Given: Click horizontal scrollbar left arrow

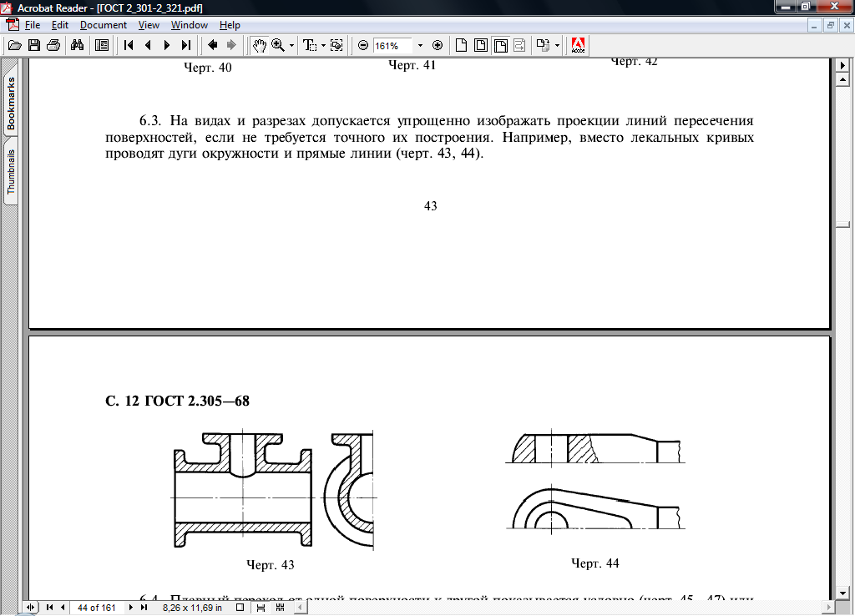Looking at the screenshot, I should click(x=300, y=608).
